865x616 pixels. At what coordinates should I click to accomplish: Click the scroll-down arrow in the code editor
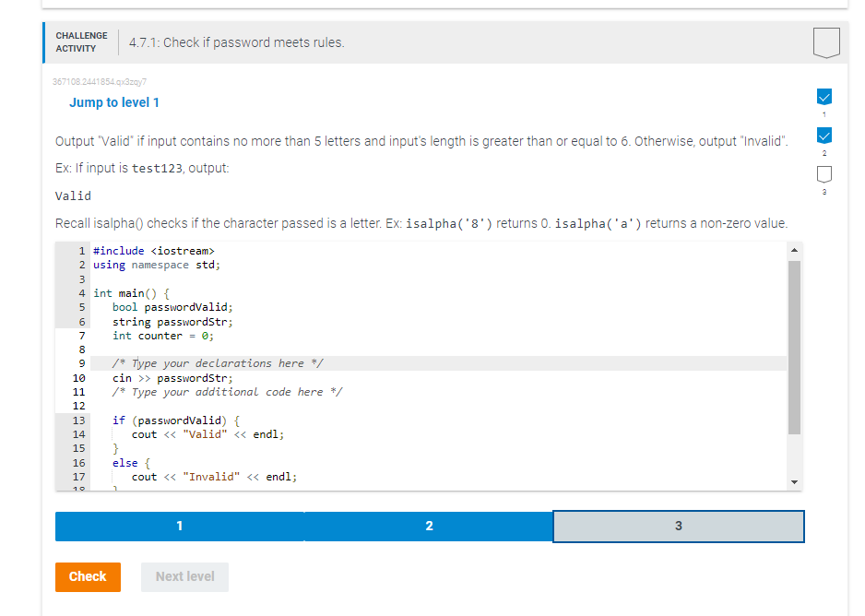coord(795,481)
